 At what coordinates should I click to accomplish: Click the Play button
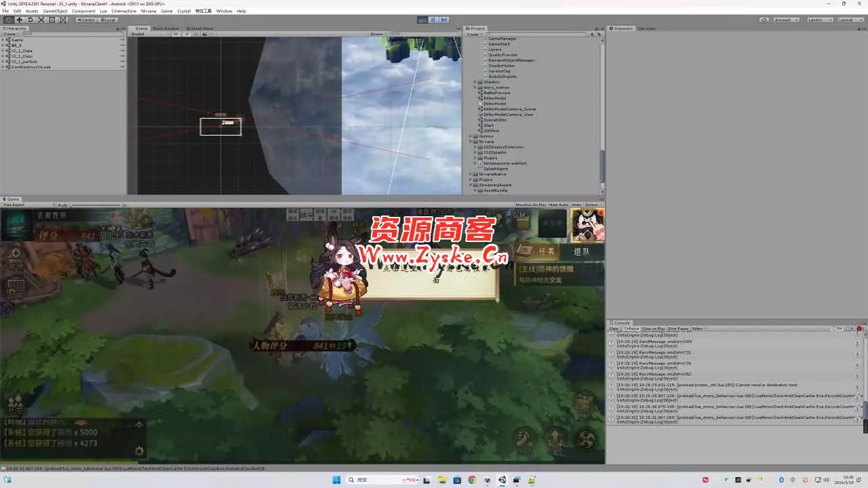422,20
